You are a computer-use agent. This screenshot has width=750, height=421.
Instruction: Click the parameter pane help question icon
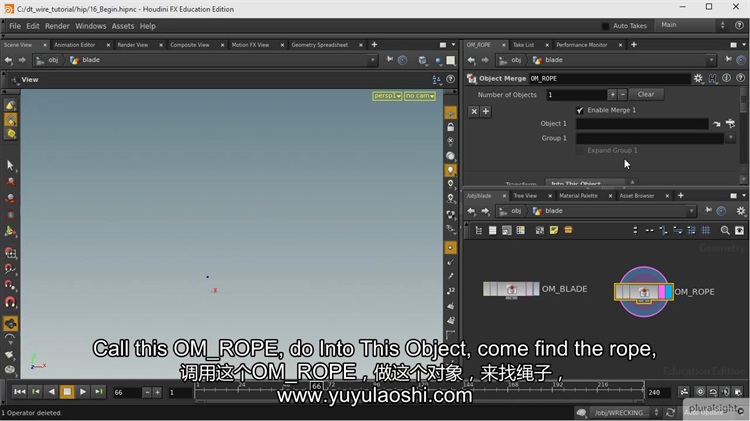[739, 78]
